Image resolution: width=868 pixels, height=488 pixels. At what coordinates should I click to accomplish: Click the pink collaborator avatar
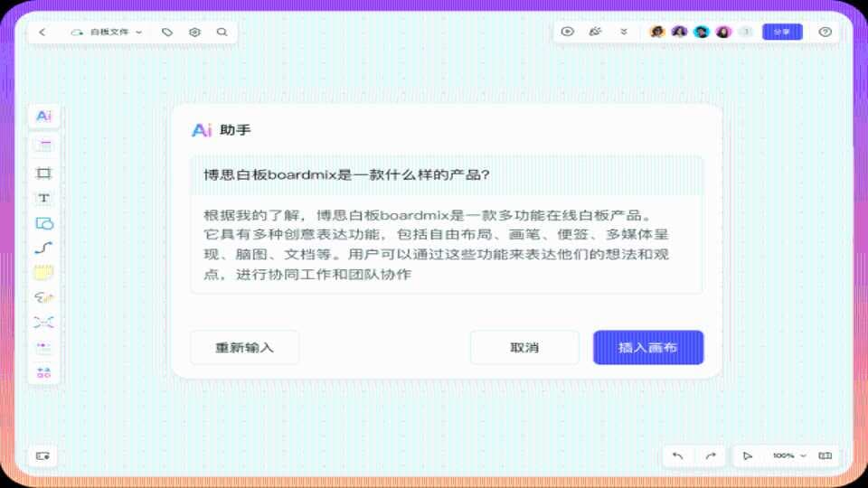[723, 32]
